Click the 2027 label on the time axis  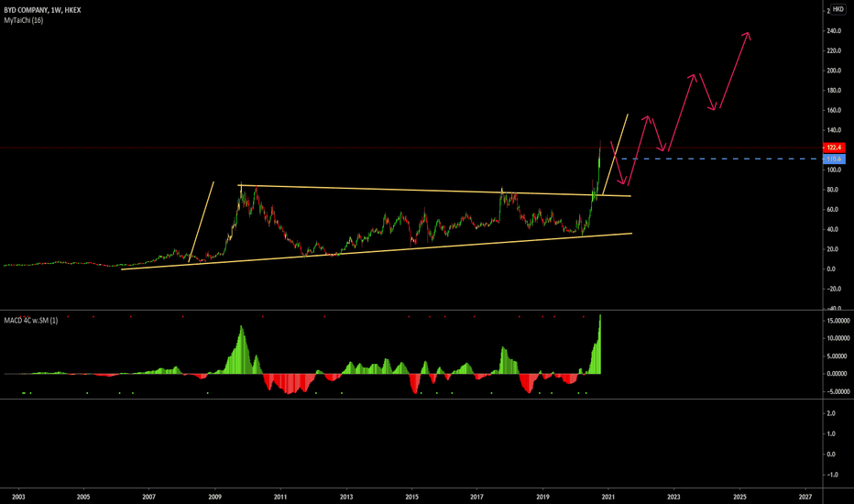tap(805, 497)
